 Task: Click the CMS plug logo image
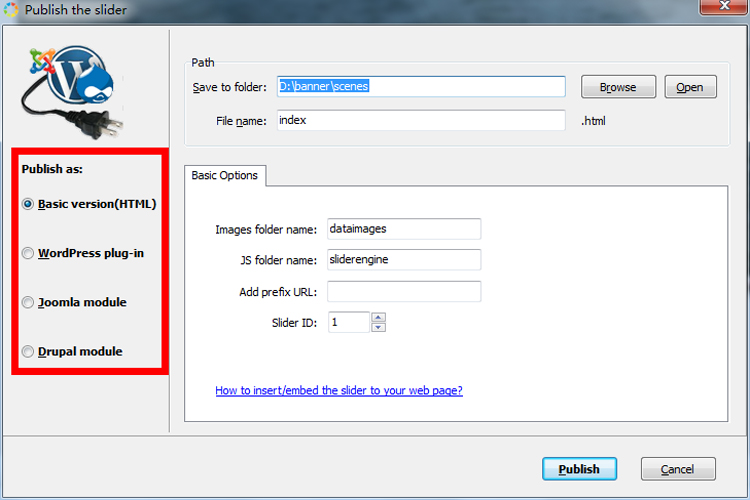[72, 92]
